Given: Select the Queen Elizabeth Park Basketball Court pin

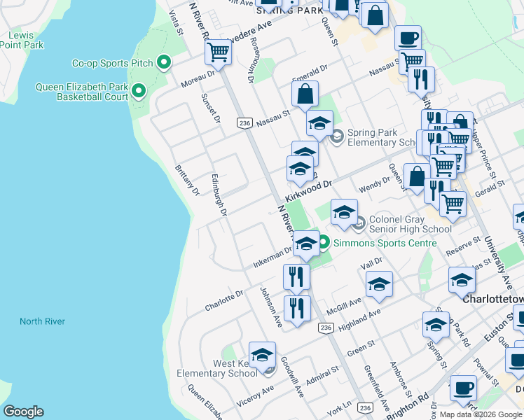Looking at the screenshot, I should pyautogui.click(x=139, y=91).
